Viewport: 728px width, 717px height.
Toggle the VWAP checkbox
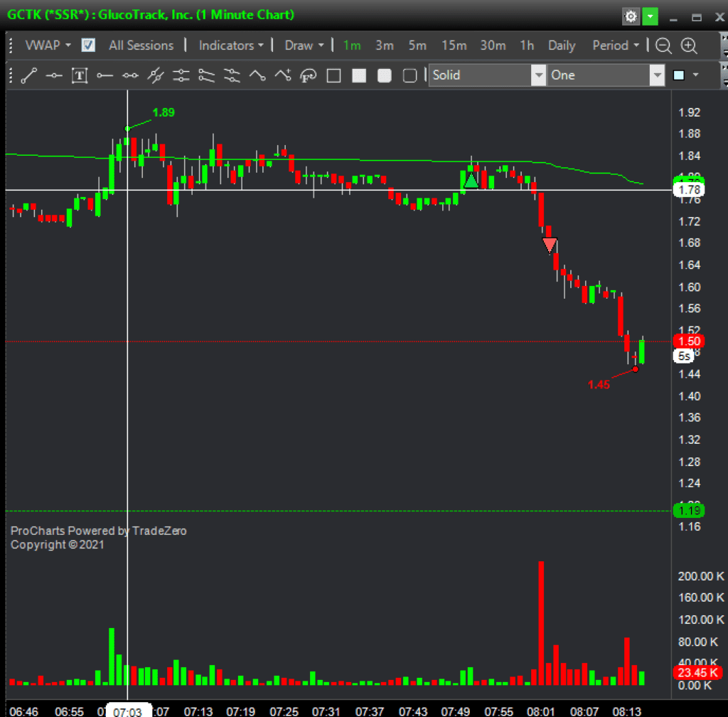tap(89, 46)
